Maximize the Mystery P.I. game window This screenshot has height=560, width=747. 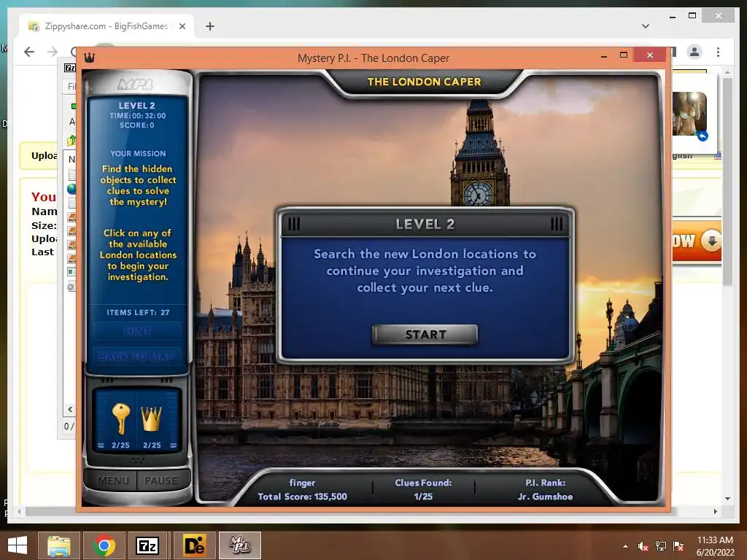click(624, 55)
